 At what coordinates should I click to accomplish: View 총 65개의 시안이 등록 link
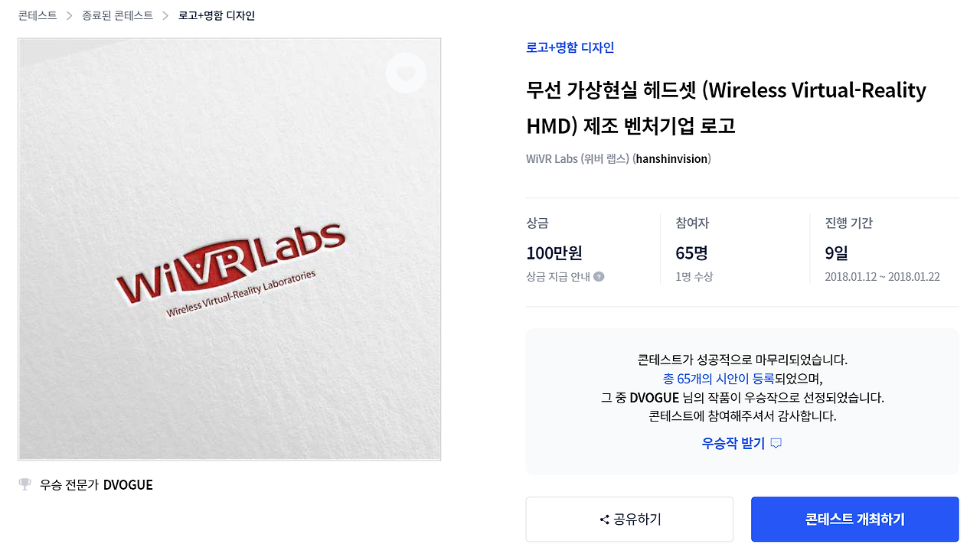(x=718, y=379)
